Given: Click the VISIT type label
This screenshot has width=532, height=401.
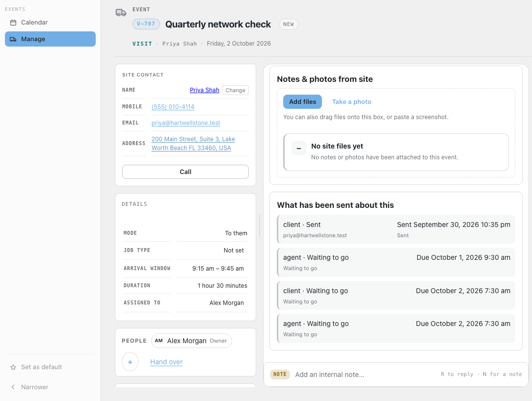Looking at the screenshot, I should pos(142,44).
